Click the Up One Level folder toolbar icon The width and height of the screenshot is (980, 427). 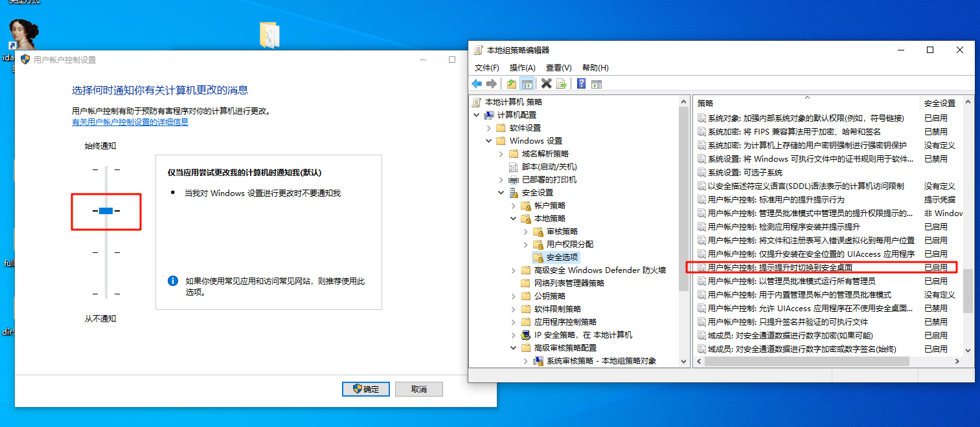click(x=512, y=83)
